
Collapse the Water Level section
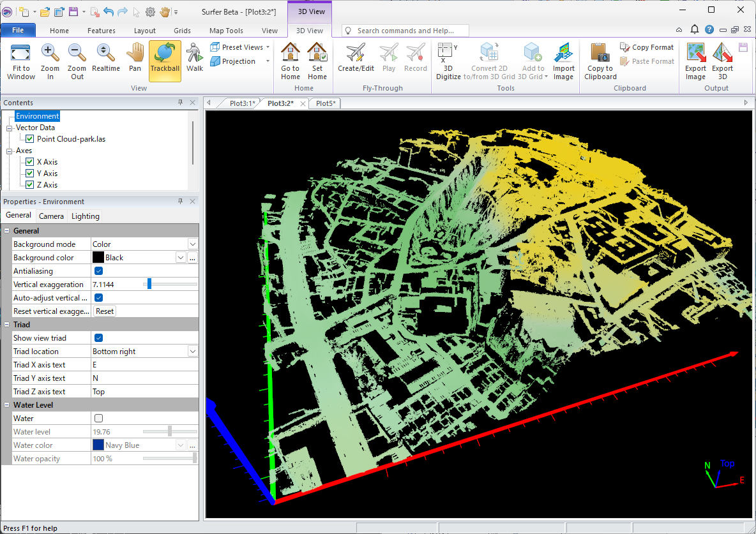click(7, 405)
